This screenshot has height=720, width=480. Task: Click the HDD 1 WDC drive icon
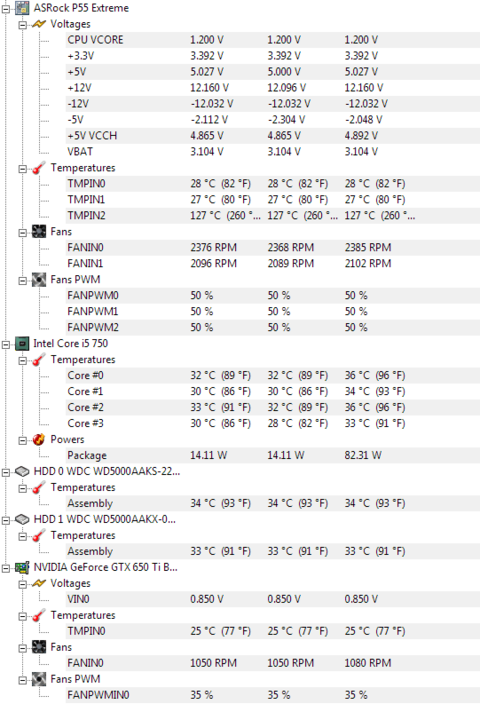click(x=22, y=519)
